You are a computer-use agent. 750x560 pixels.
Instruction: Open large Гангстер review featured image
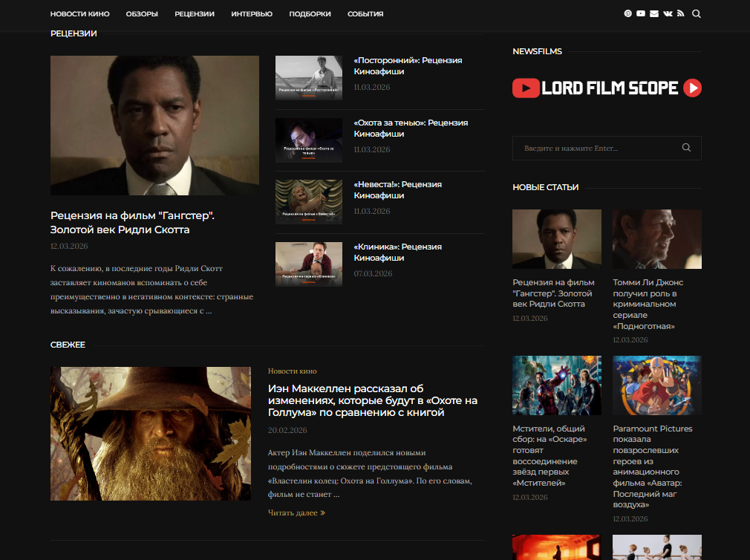(154, 126)
